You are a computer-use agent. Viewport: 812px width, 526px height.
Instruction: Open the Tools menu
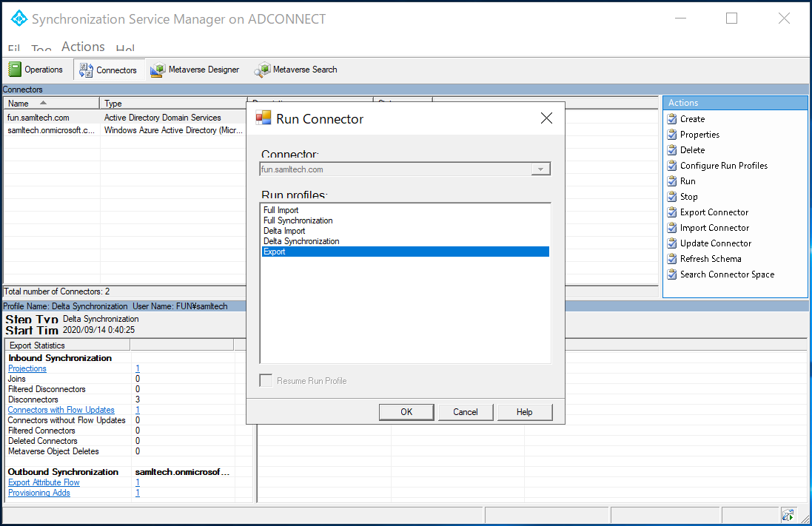(x=41, y=48)
